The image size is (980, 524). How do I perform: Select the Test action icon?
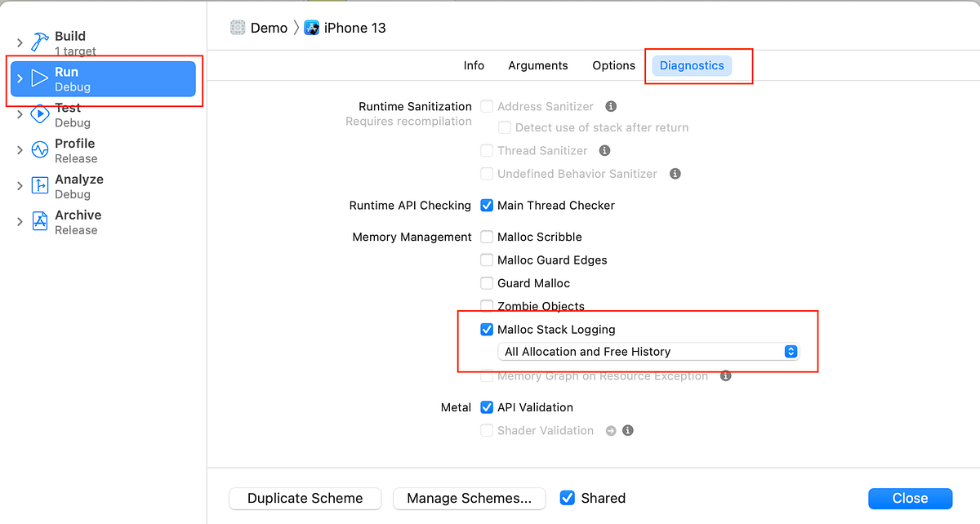click(40, 115)
